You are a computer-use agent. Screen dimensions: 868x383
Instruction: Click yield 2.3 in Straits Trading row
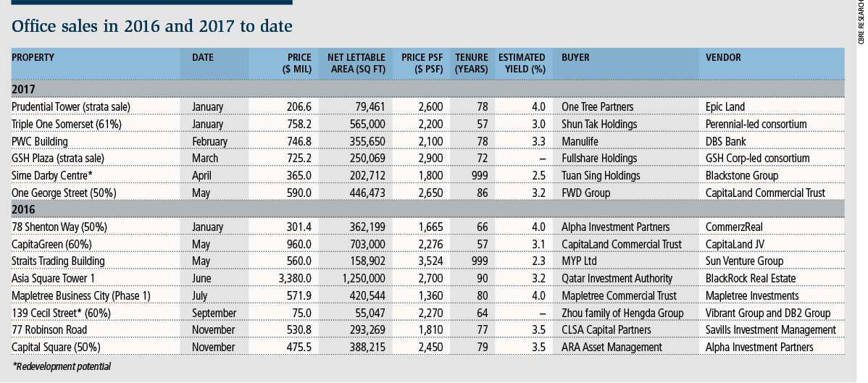pyautogui.click(x=538, y=261)
